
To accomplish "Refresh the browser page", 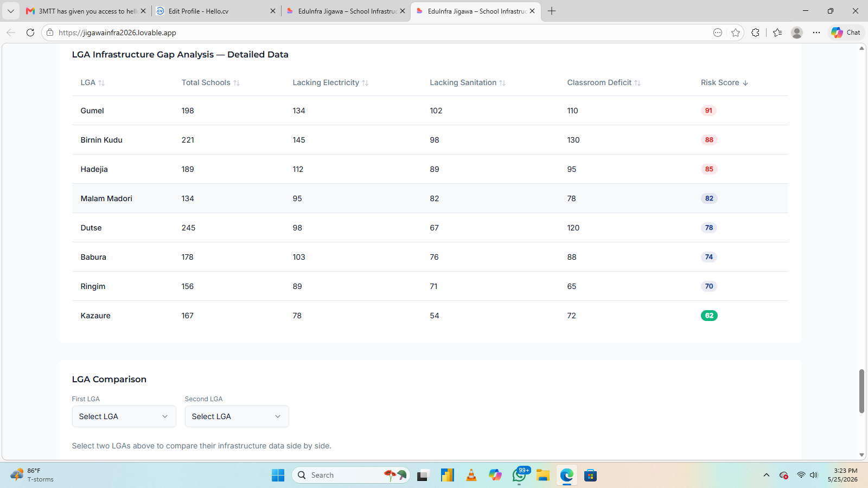I will [x=30, y=33].
